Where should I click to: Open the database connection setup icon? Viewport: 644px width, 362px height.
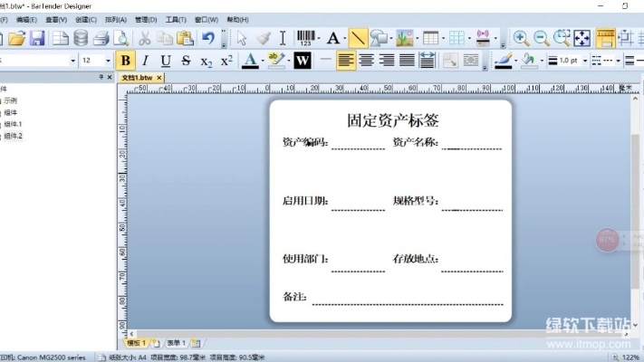[x=81, y=38]
